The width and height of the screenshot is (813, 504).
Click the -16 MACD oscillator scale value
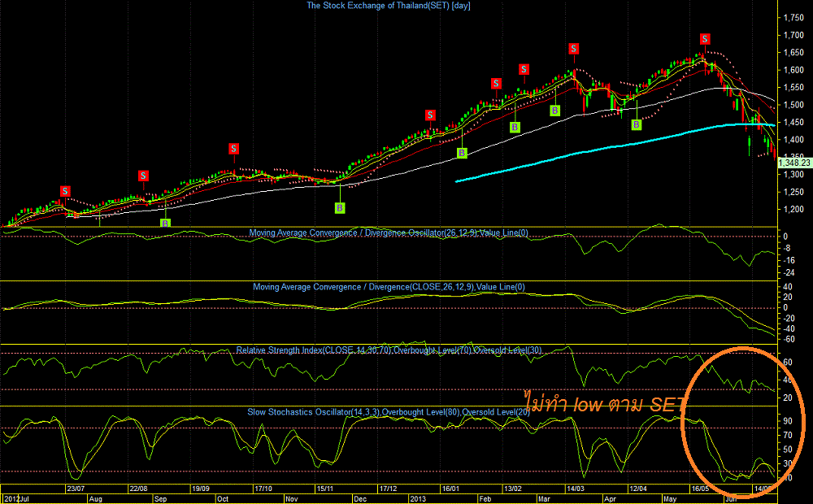[x=788, y=261]
